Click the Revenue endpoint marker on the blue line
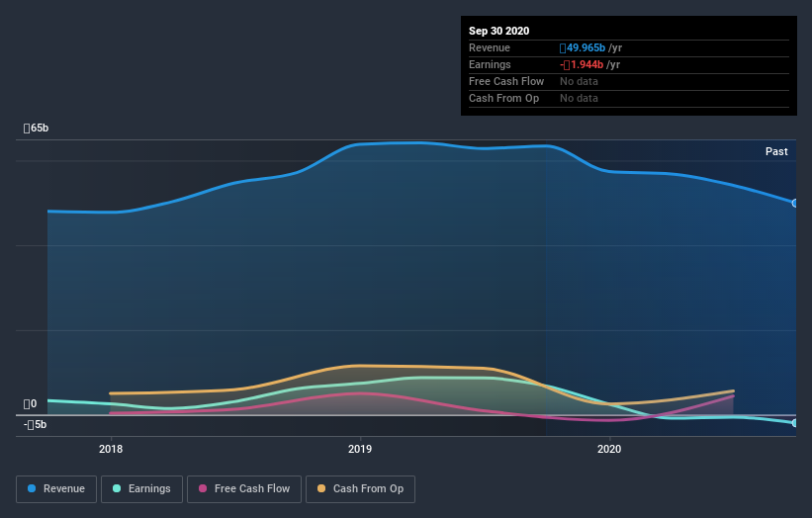812x518 pixels. point(795,204)
